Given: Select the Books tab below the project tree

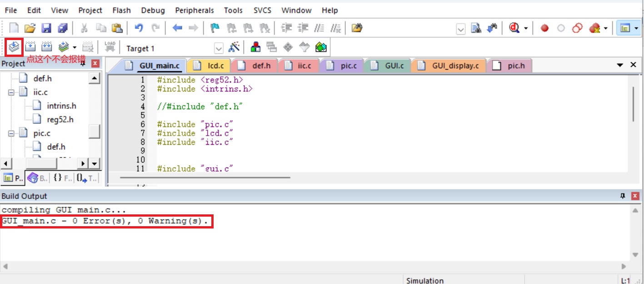Looking at the screenshot, I should click(37, 178).
